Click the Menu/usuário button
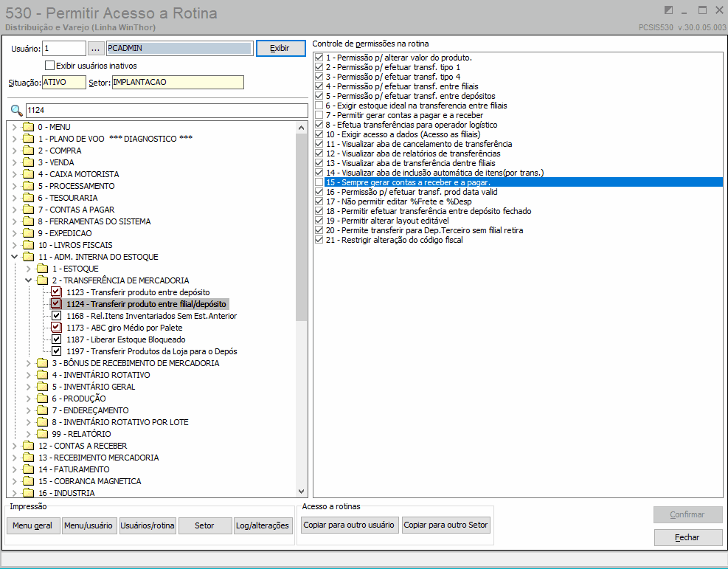Image resolution: width=728 pixels, height=569 pixels. pos(89,525)
